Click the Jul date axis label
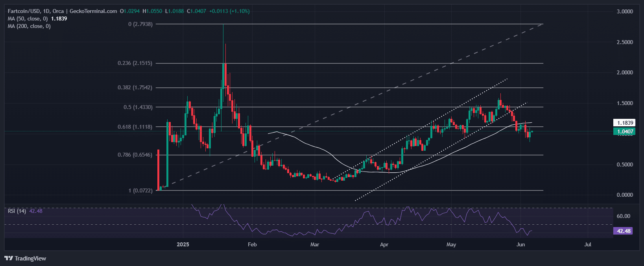Image resolution: width=644 pixels, height=266 pixels. pos(588,244)
